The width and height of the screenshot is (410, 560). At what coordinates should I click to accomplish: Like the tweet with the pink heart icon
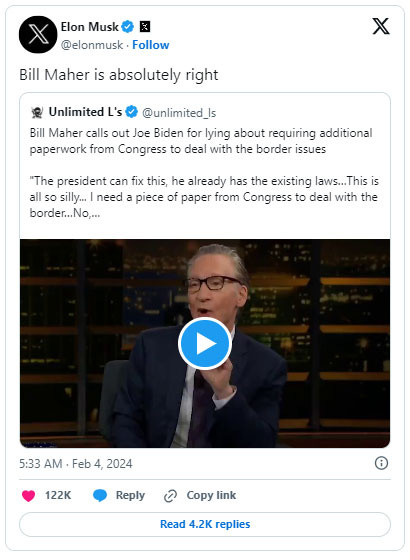29,496
